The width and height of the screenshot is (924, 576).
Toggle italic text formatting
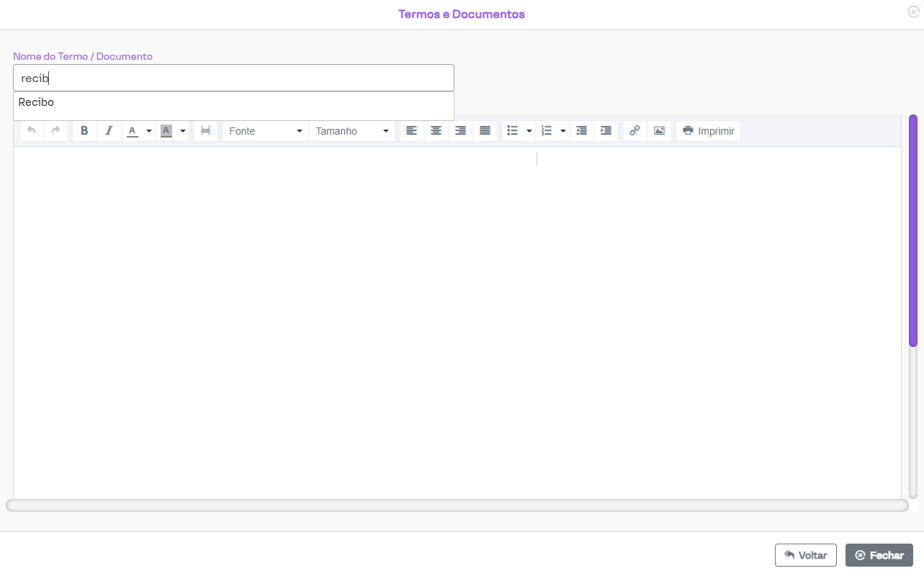(109, 131)
